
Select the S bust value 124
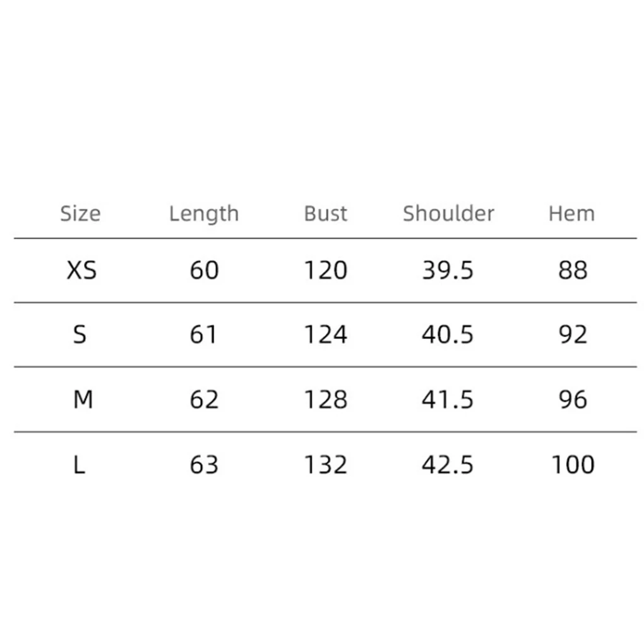(x=325, y=335)
